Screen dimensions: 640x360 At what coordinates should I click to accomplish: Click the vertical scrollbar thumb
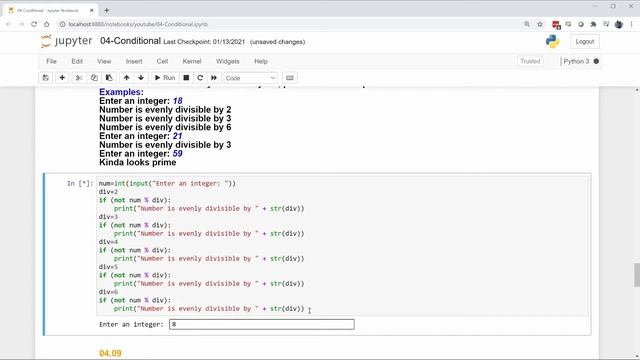[x=637, y=275]
